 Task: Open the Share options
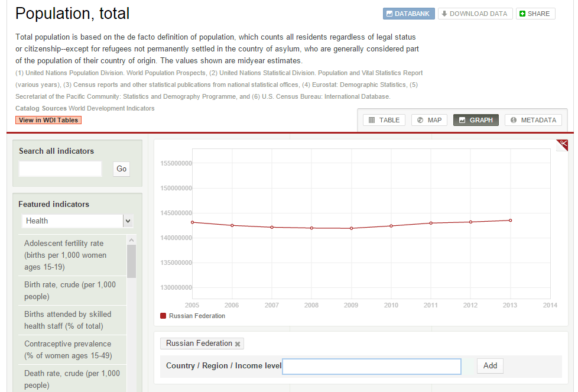click(x=535, y=14)
